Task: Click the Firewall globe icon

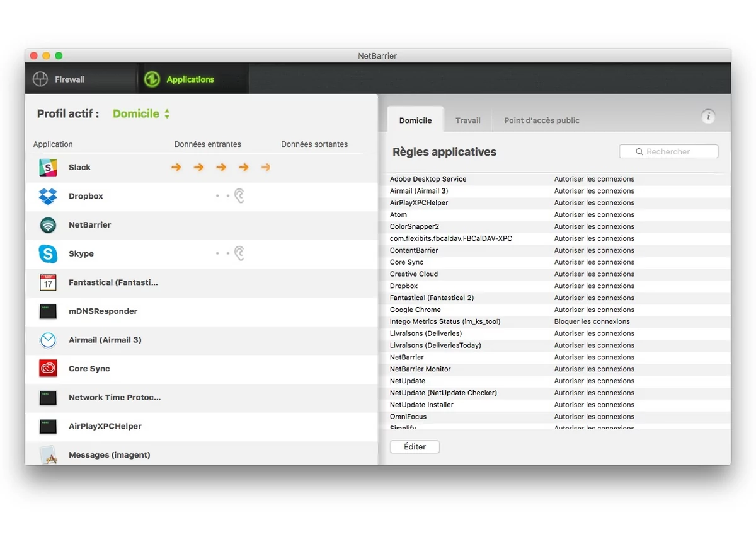Action: click(x=40, y=79)
